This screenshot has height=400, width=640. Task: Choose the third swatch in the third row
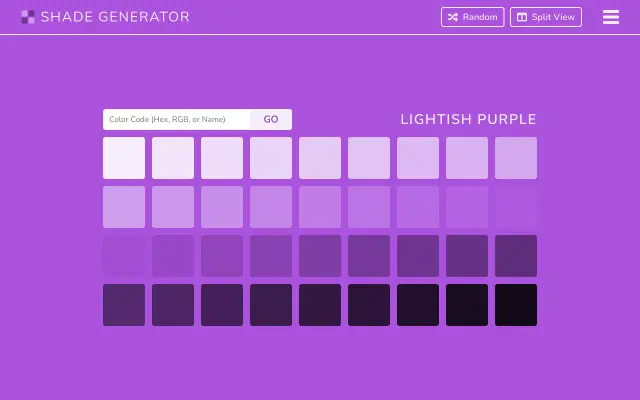point(222,256)
